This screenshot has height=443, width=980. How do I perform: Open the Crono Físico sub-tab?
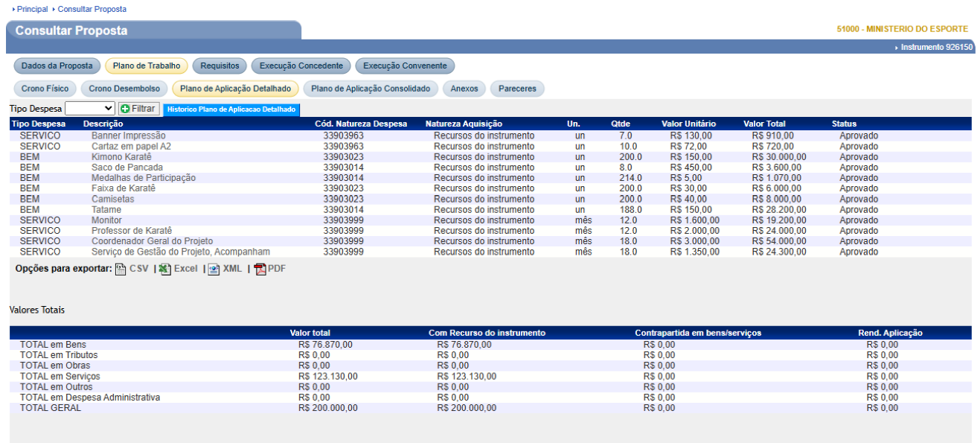click(45, 89)
